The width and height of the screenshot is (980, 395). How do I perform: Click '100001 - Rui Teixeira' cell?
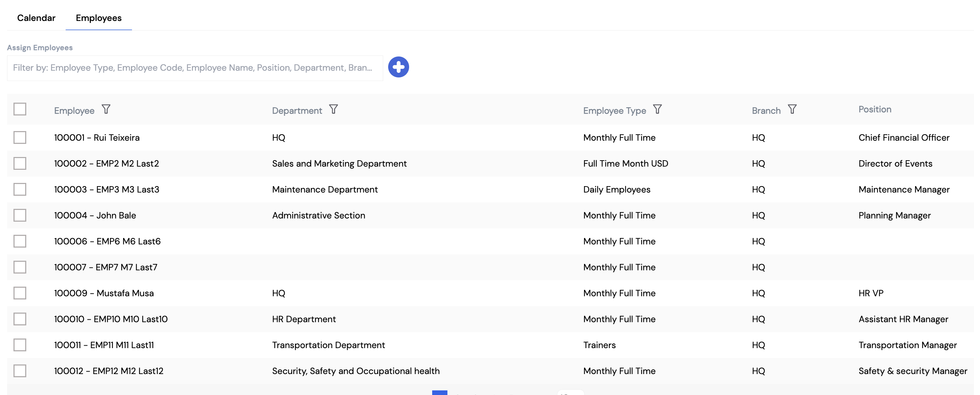[97, 137]
